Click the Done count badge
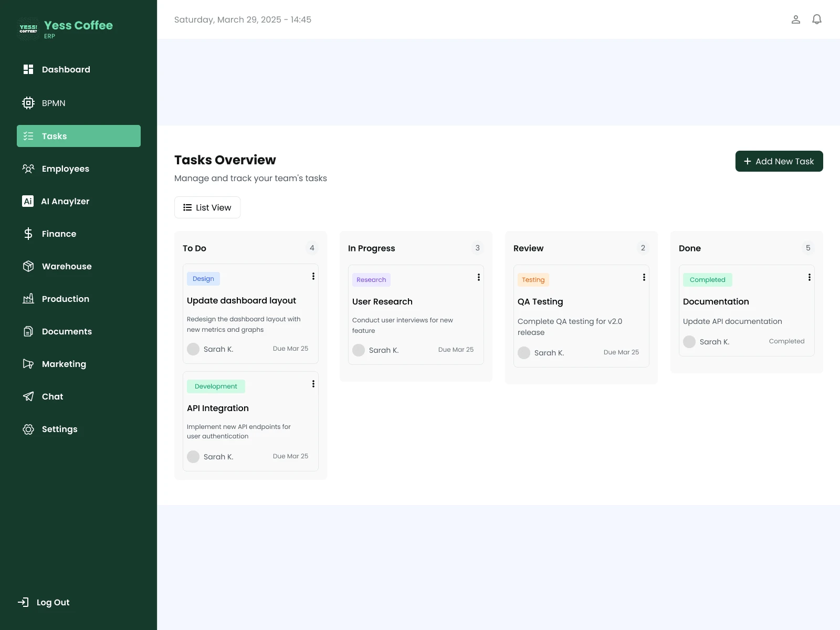840x630 pixels. tap(808, 248)
